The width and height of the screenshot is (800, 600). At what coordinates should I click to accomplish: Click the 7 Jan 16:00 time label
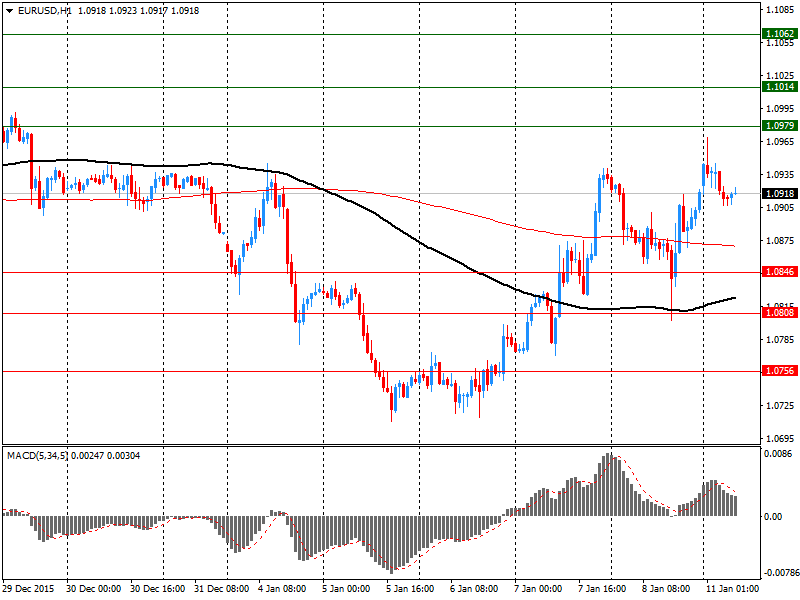click(x=602, y=589)
